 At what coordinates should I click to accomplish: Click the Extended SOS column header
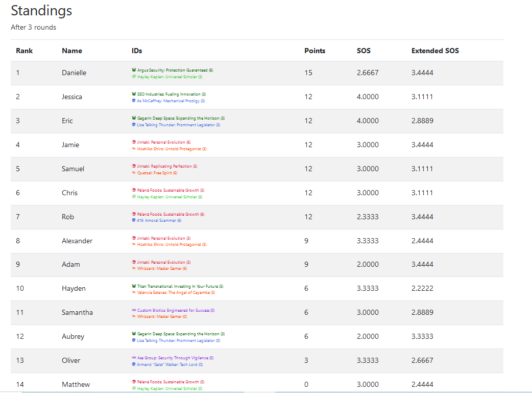coord(436,51)
